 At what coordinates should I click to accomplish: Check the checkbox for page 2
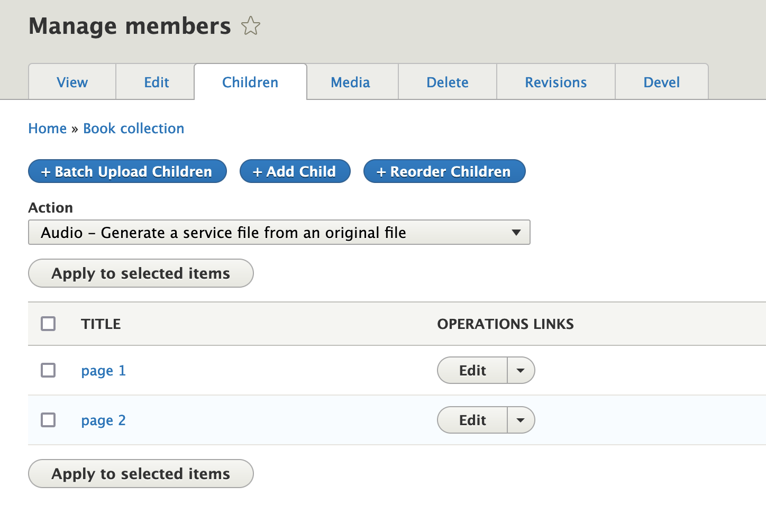(48, 420)
